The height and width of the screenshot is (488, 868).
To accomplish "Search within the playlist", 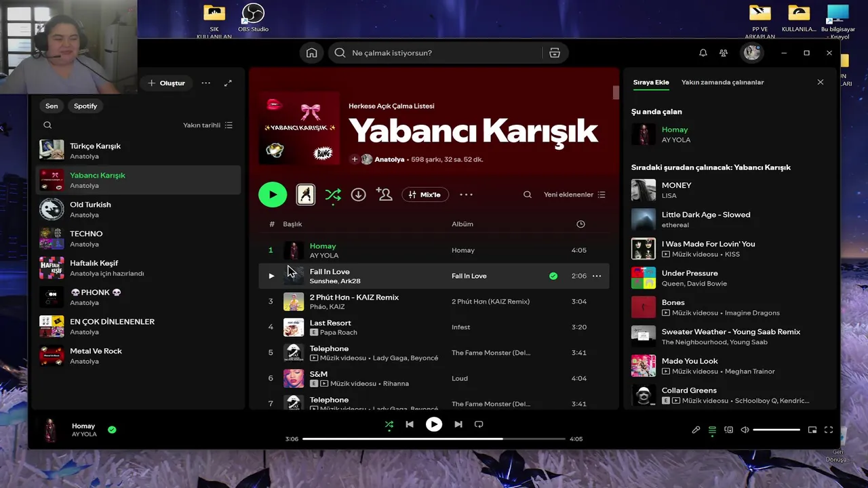I will pos(527,195).
